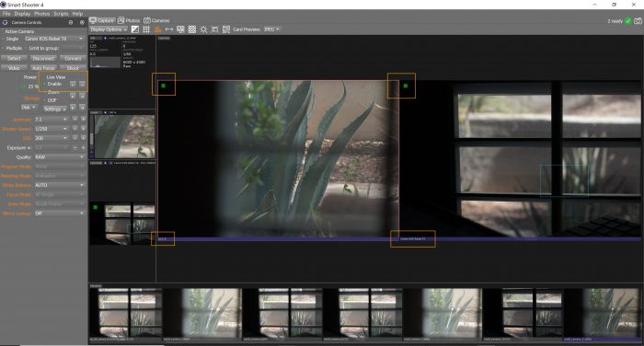Open the Card Preview JPEG dropdown

tap(271, 29)
